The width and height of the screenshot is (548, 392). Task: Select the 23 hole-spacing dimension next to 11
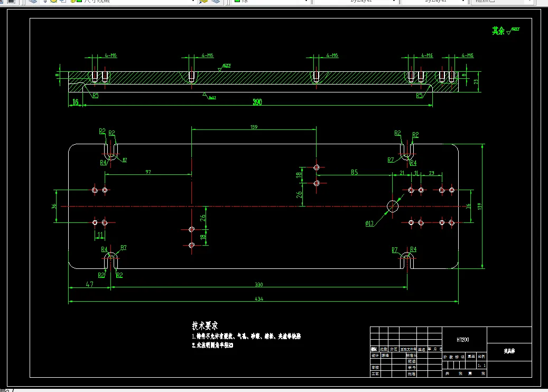coord(431,173)
